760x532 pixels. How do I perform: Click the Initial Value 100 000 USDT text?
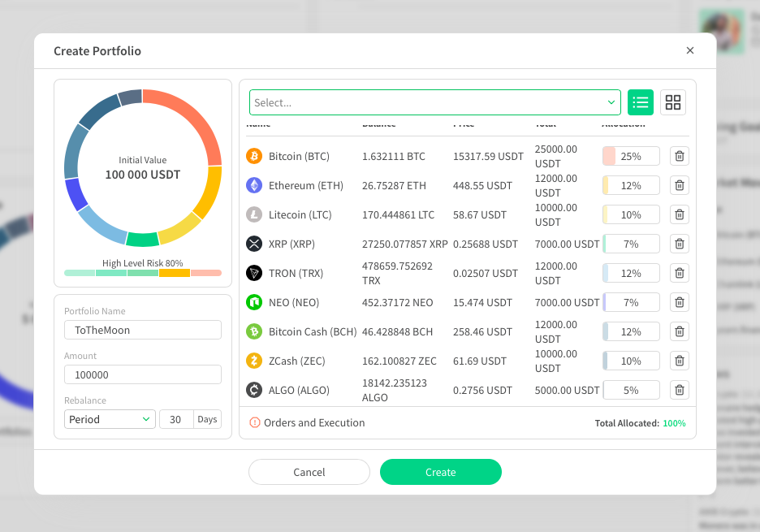coord(143,168)
